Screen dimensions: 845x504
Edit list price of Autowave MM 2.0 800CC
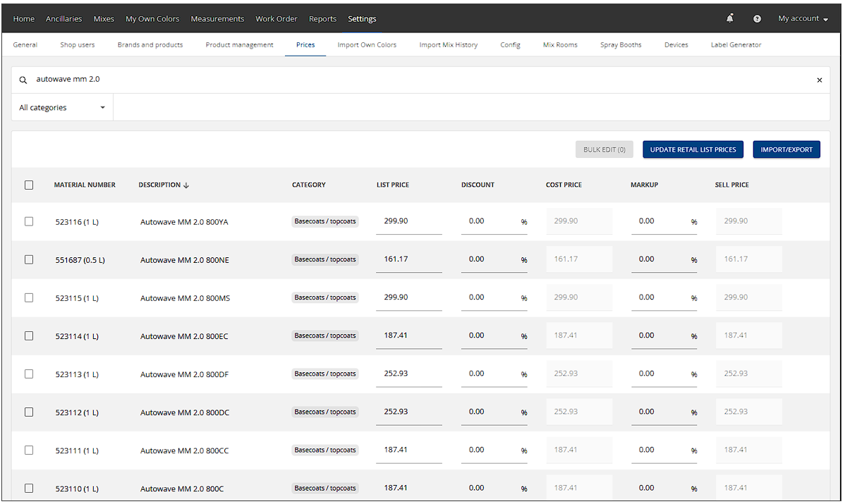409,450
